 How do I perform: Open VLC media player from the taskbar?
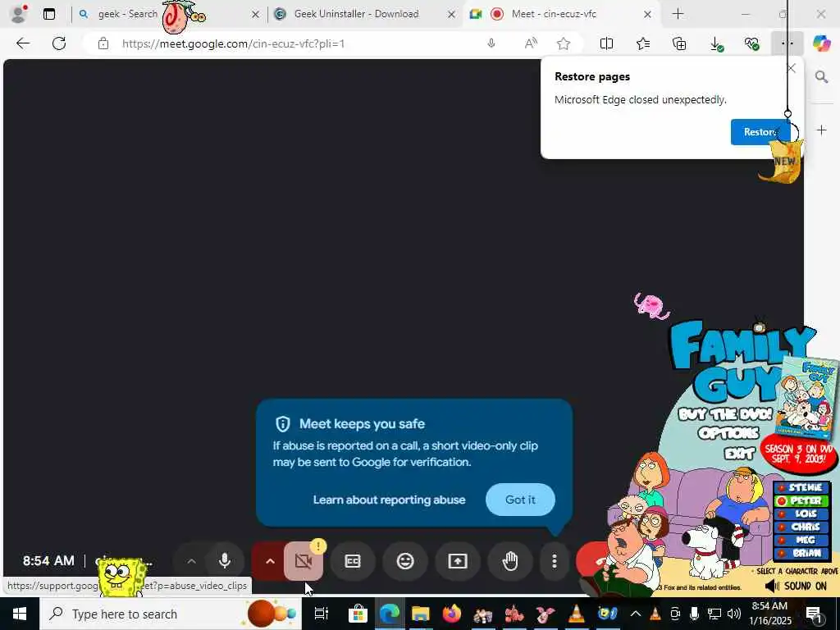(x=577, y=614)
